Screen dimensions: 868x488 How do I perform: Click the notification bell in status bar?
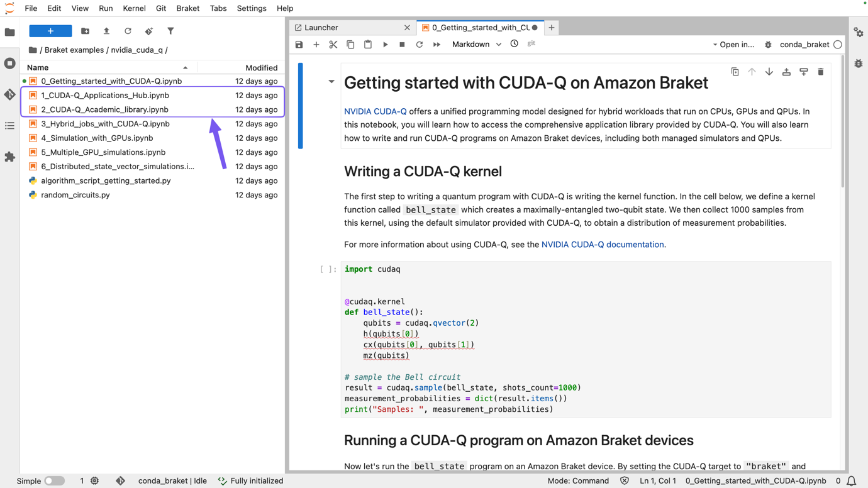pos(851,481)
